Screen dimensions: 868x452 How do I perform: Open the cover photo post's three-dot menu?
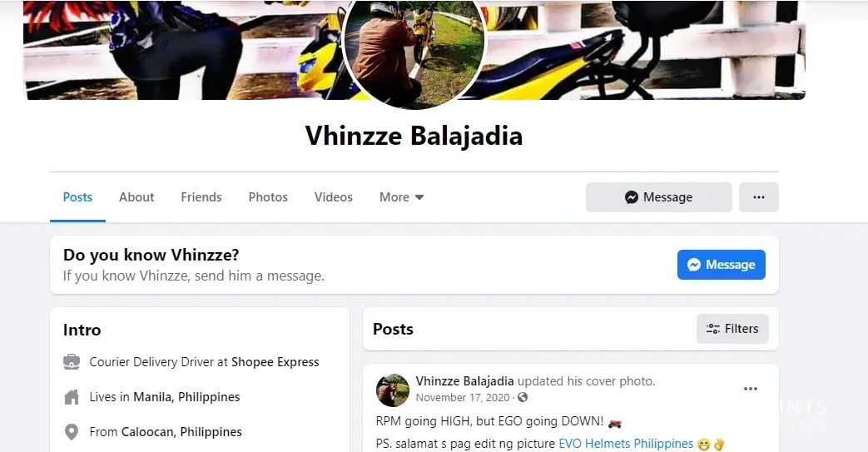(x=750, y=389)
